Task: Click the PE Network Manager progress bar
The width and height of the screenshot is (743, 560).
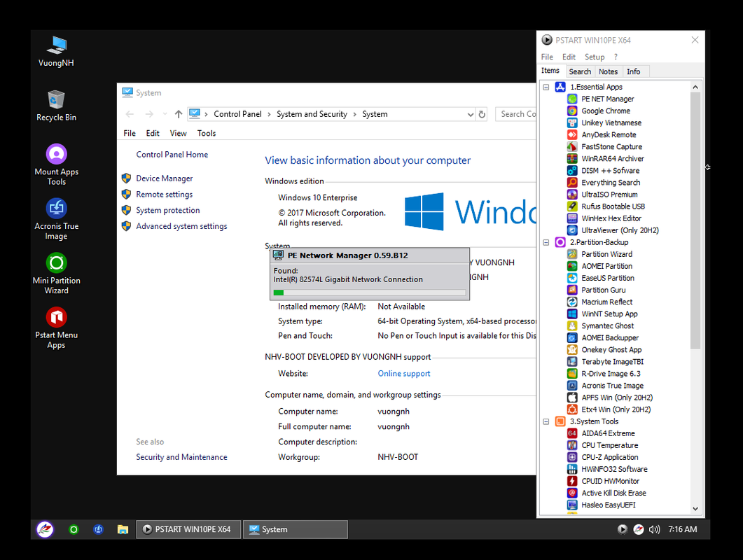Action: (x=370, y=293)
